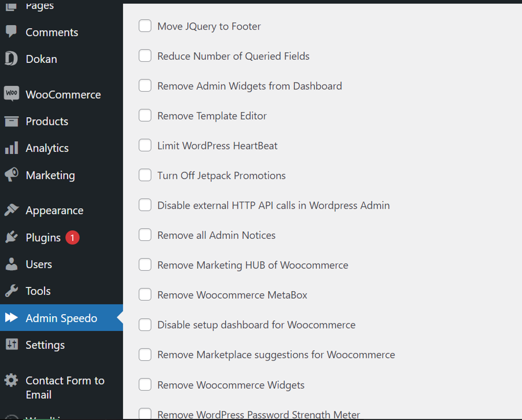Click the Plugins update count badge
This screenshot has height=420, width=522.
pos(72,237)
